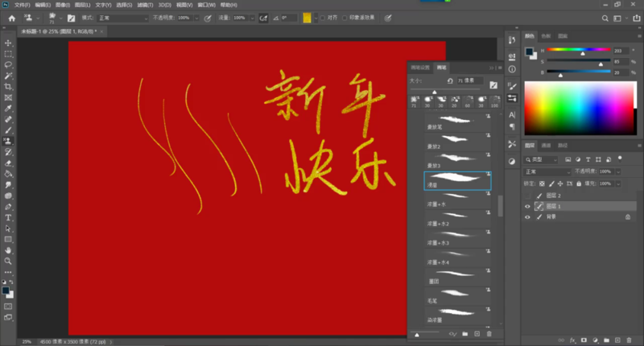Toggle airbrush build-up button in options bar
The image size is (644, 346).
(263, 18)
